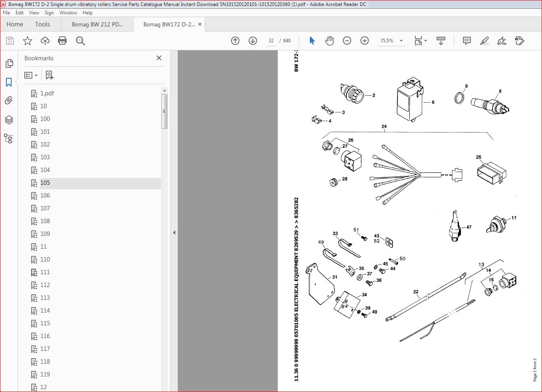The height and width of the screenshot is (392, 542).
Task: Select the Highlight text pen
Action: click(x=484, y=41)
